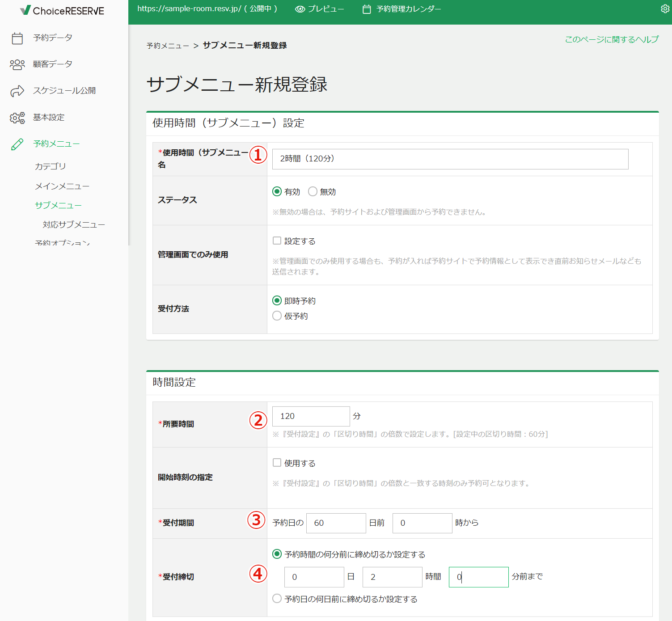Go to サブメニュー submenu item
672x621 pixels.
coord(58,205)
